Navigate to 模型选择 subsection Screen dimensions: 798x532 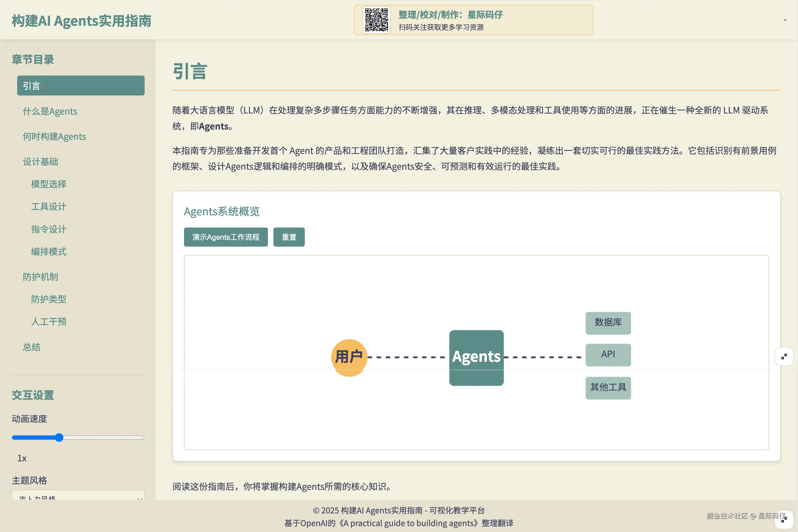(x=48, y=184)
